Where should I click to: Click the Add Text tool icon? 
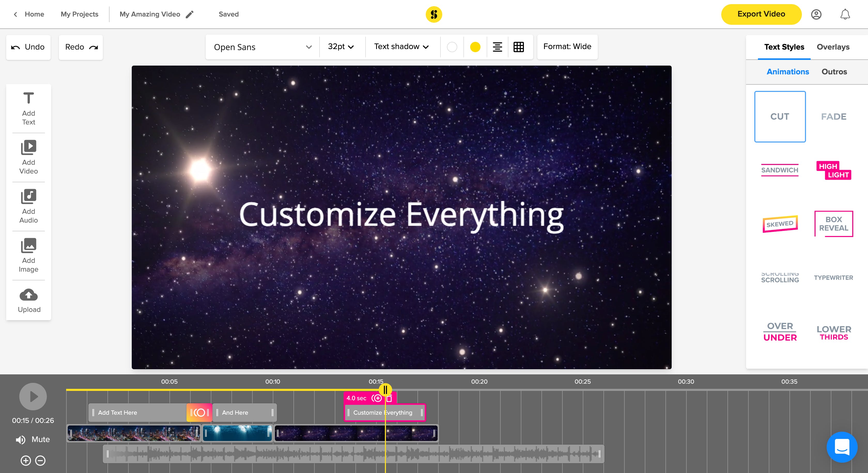(28, 99)
